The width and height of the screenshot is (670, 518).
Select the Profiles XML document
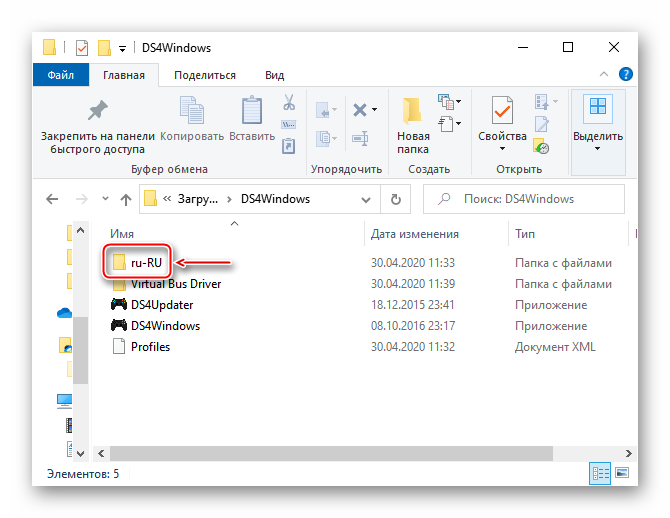[x=141, y=347]
